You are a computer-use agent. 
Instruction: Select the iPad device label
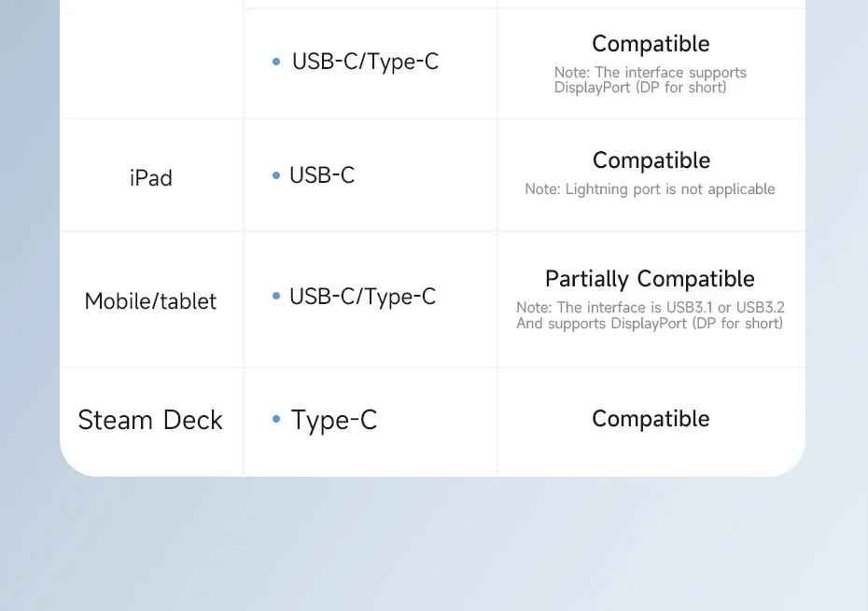coord(150,177)
